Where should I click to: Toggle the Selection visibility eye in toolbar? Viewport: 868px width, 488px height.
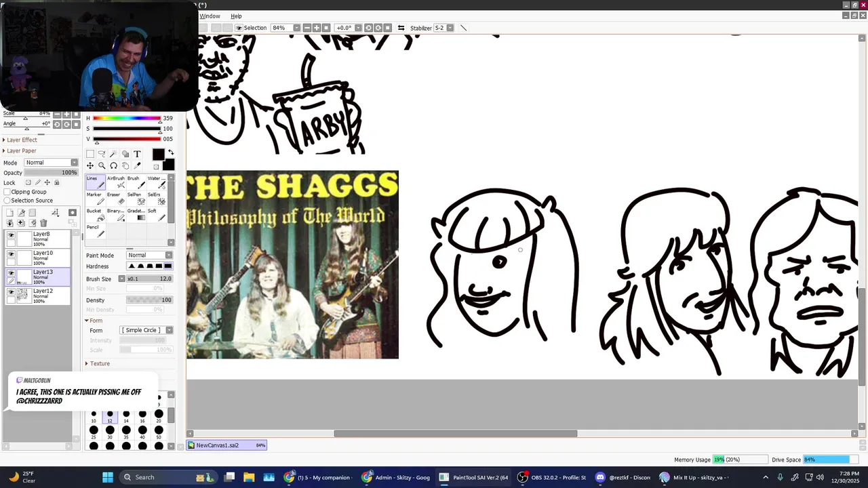point(239,28)
